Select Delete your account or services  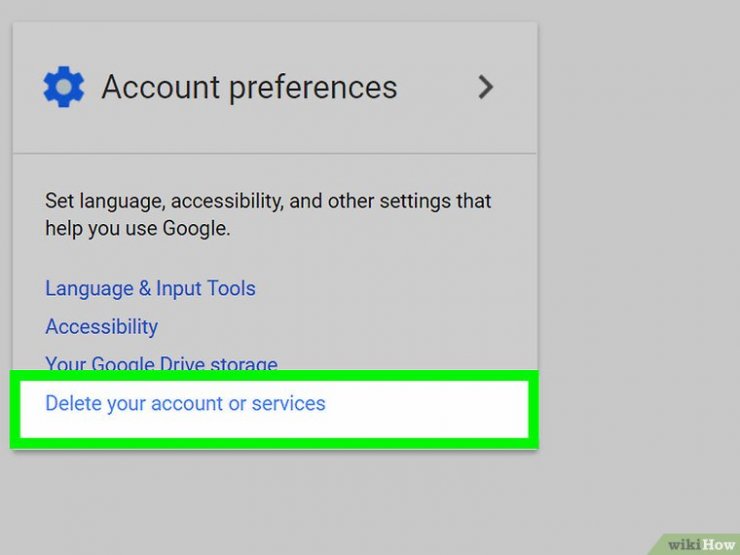(185, 404)
